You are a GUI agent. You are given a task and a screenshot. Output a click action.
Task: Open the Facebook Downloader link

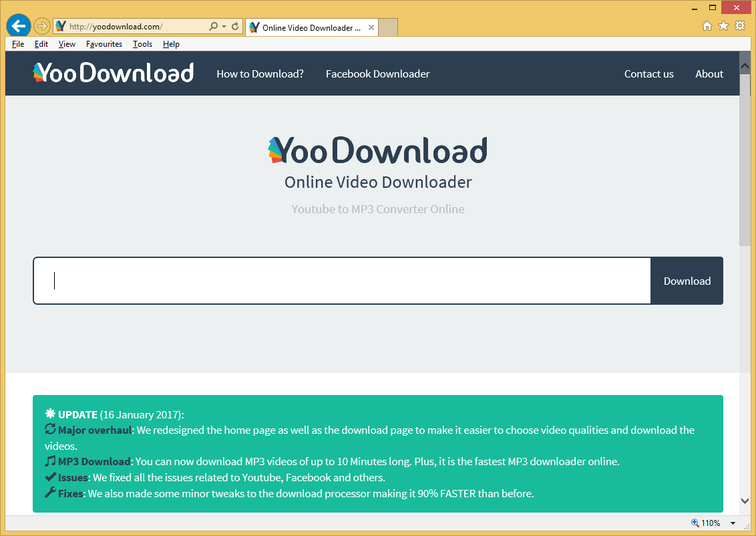(377, 74)
